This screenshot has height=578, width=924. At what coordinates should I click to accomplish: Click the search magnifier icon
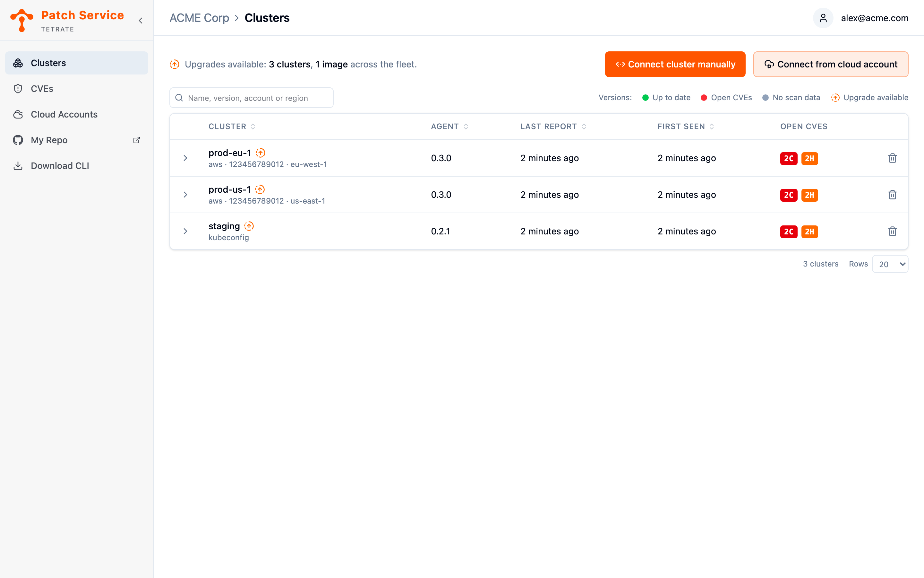(x=179, y=98)
